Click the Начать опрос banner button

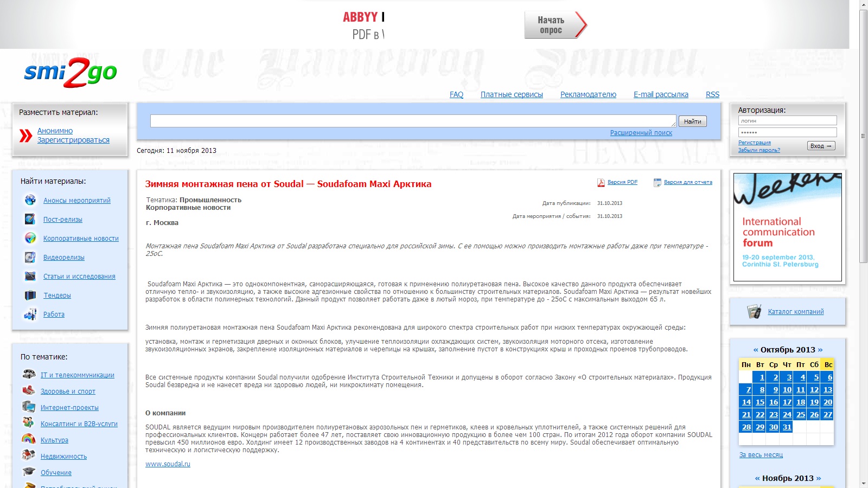(556, 25)
